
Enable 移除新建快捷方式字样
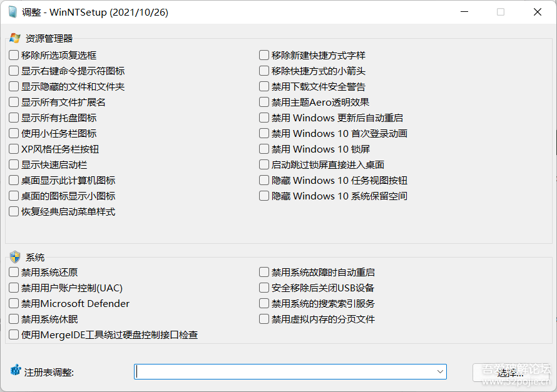pyautogui.click(x=264, y=55)
